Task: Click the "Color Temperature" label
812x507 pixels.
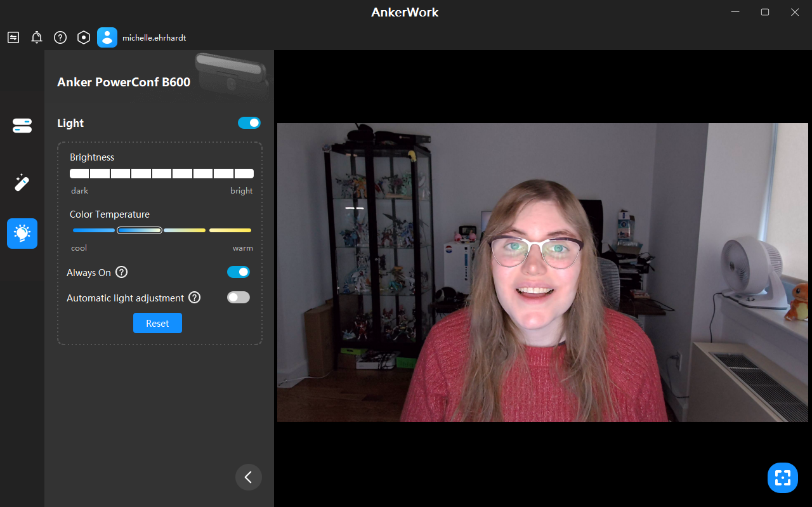Action: (x=110, y=214)
